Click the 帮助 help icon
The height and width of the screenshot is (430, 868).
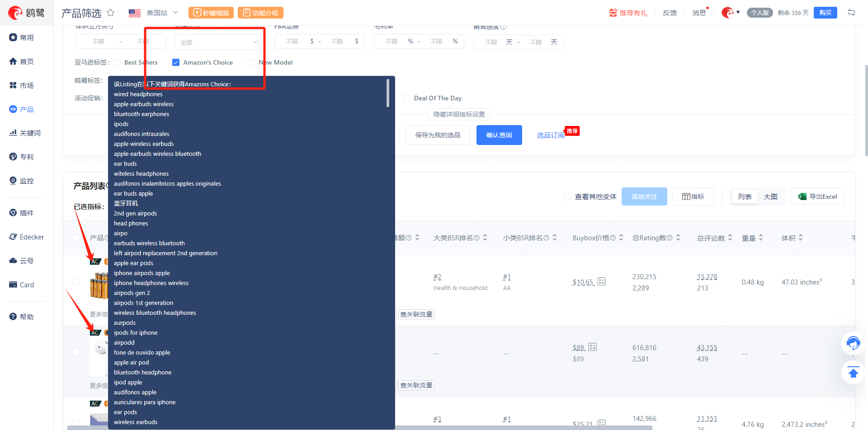click(x=13, y=316)
